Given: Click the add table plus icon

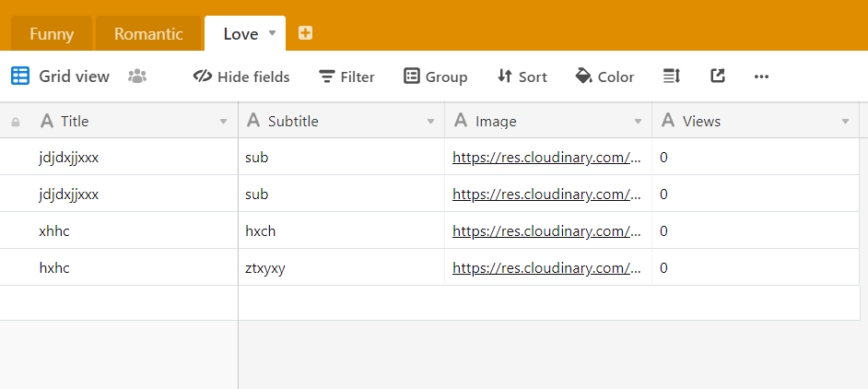Looking at the screenshot, I should (305, 33).
